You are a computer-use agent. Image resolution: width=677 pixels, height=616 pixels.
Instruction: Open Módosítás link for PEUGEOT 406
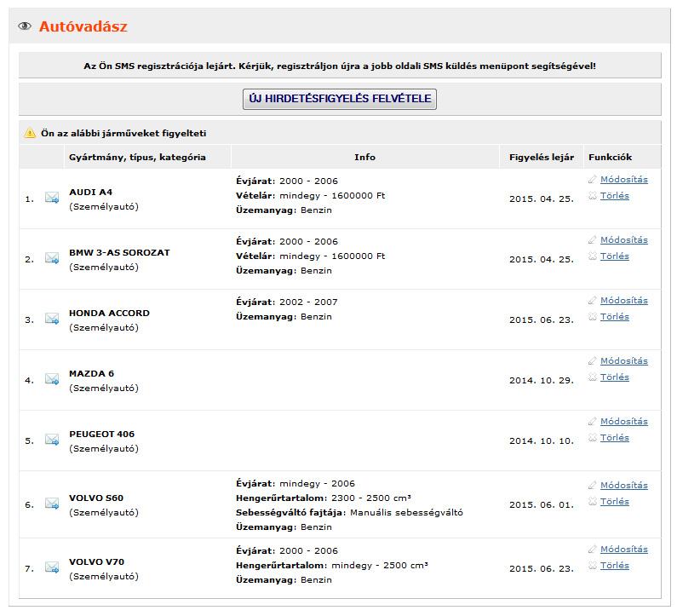pos(624,422)
